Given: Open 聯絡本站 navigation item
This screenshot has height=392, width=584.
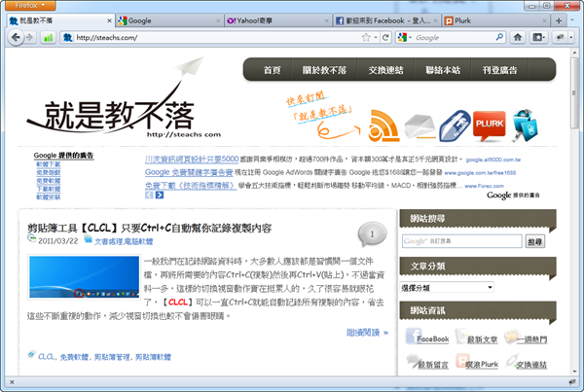Looking at the screenshot, I should coord(443,70).
